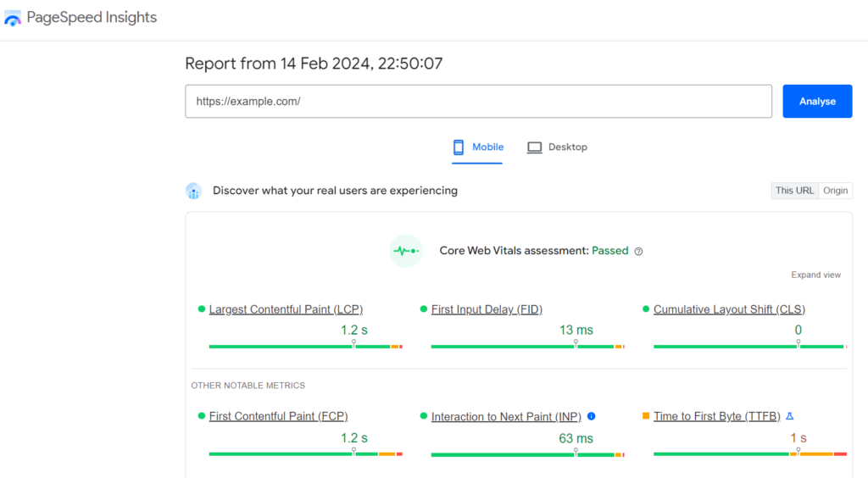Image resolution: width=868 pixels, height=478 pixels.
Task: Click the desktop monitor icon
Action: [x=534, y=147]
